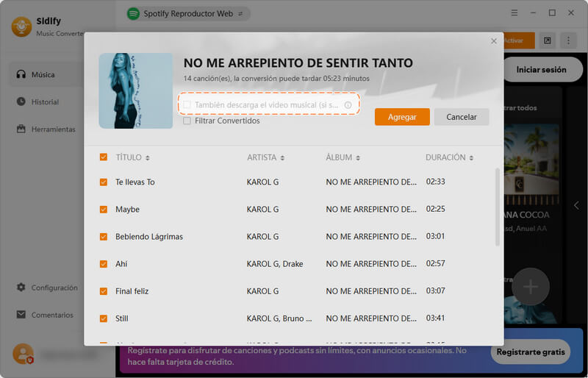Click the song list vertical scrollbar
This screenshot has width=588, height=378.
point(498,207)
